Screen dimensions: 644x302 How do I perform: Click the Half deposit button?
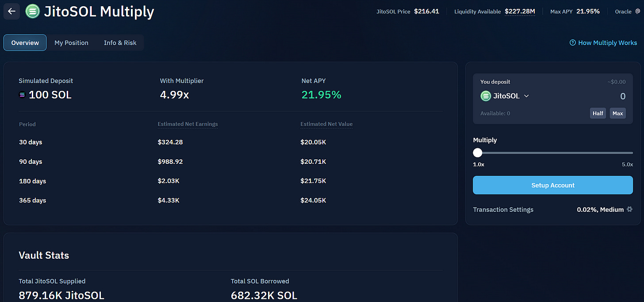(598, 113)
